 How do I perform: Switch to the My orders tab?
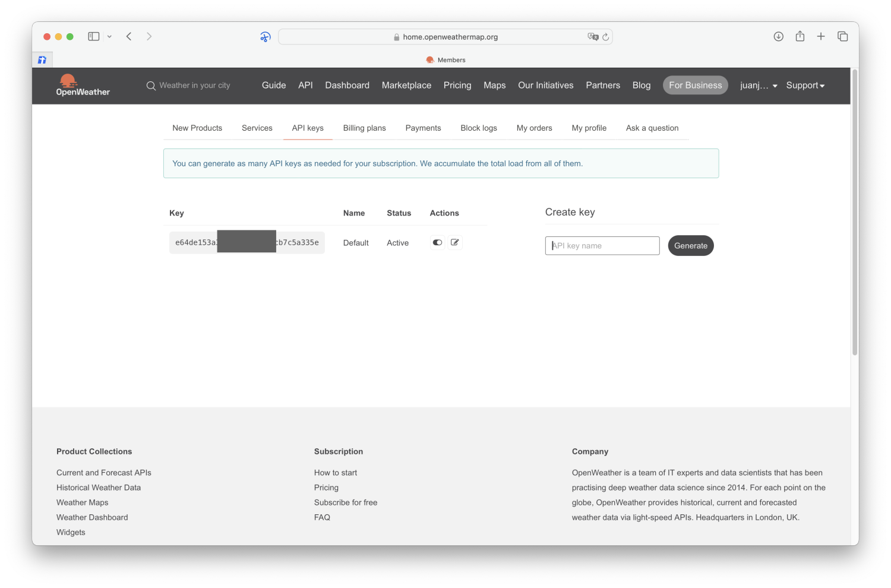click(x=535, y=128)
